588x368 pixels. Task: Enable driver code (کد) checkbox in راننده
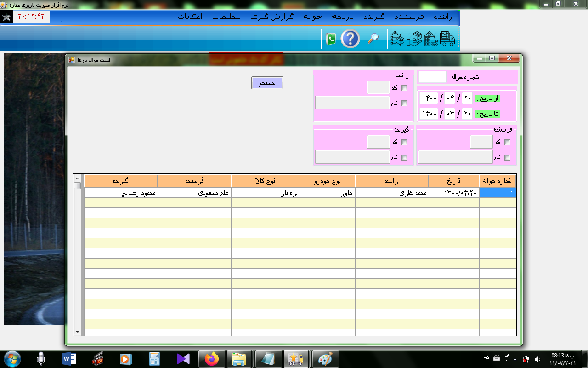coord(404,88)
